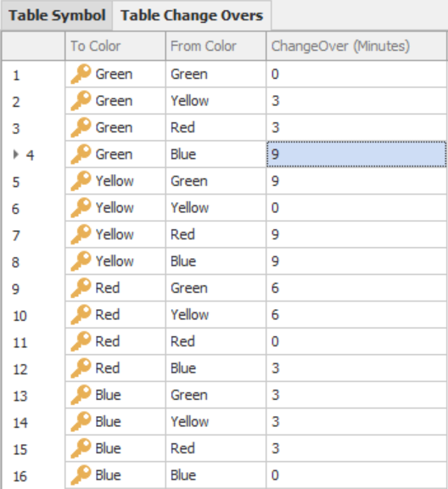Click the key icon in row 9
The image size is (448, 489).
point(81,288)
